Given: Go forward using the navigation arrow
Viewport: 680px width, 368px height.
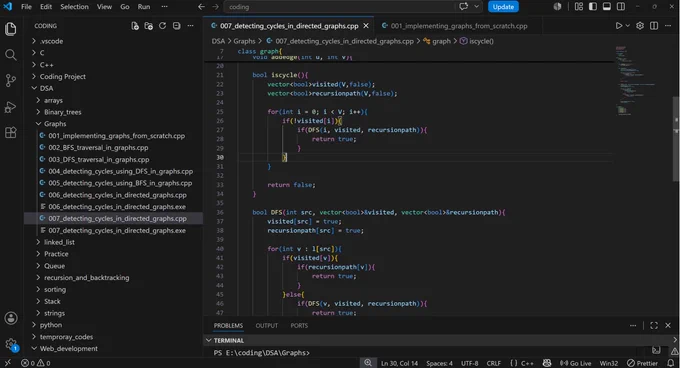Looking at the screenshot, I should click(x=216, y=7).
